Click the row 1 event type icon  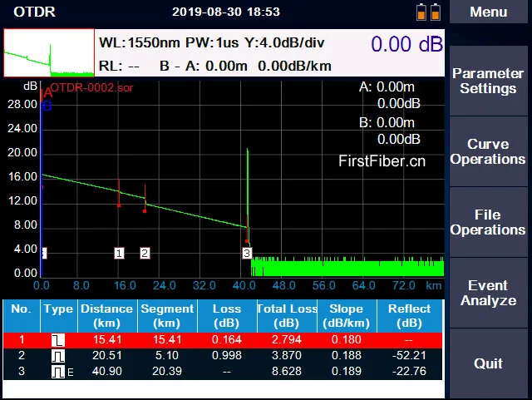pos(57,339)
